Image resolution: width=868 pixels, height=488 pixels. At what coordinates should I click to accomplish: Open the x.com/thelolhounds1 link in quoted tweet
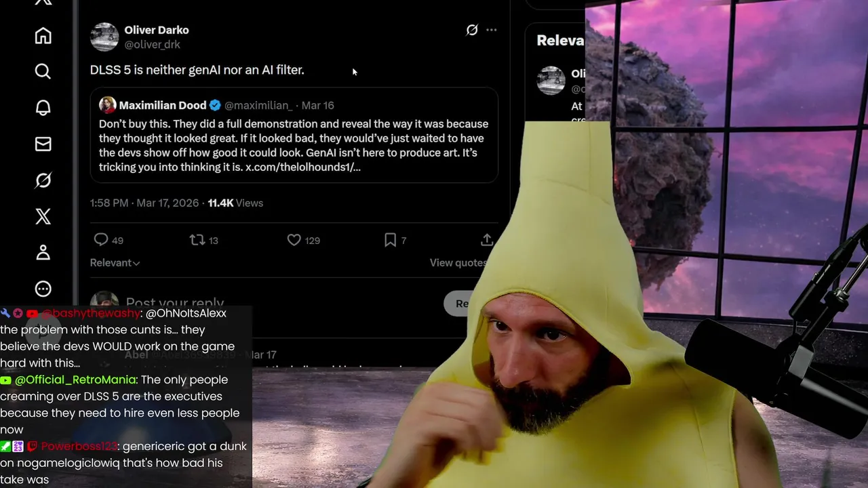[303, 167]
